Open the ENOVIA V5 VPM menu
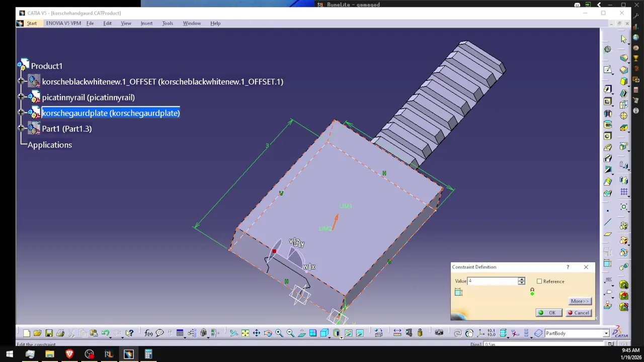The width and height of the screenshot is (644, 362). coord(63,23)
